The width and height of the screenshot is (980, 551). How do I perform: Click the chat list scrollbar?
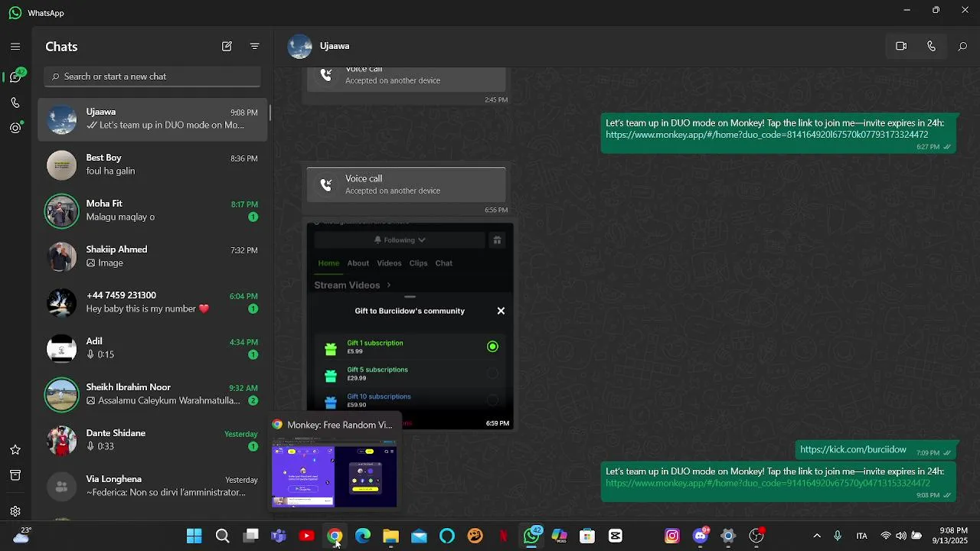tap(269, 112)
